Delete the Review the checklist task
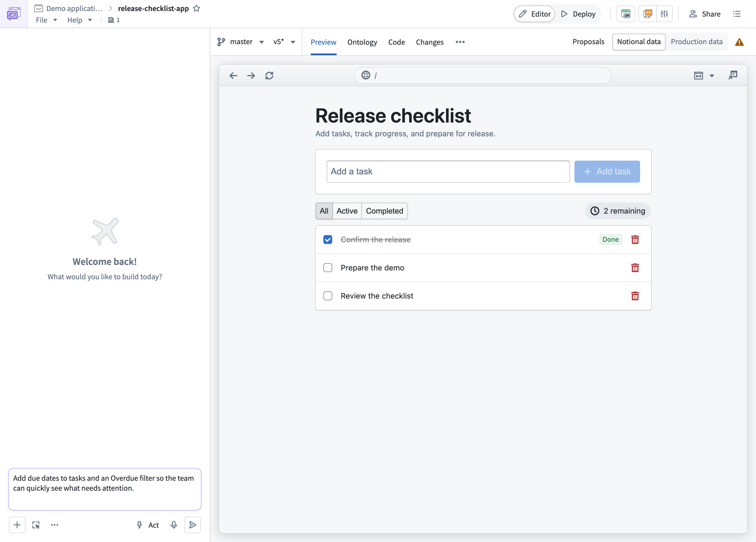Image resolution: width=756 pixels, height=542 pixels. pos(635,296)
